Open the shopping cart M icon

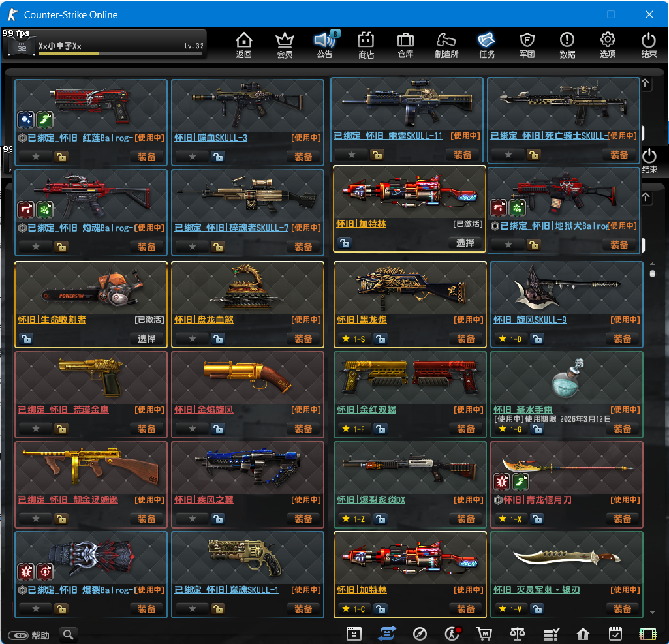tap(484, 634)
